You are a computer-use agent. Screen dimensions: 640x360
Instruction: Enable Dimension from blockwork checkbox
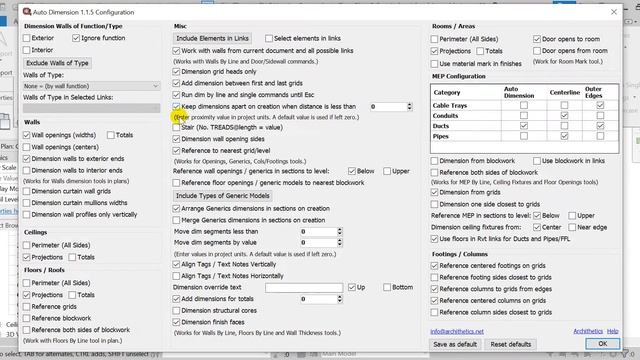click(x=435, y=161)
